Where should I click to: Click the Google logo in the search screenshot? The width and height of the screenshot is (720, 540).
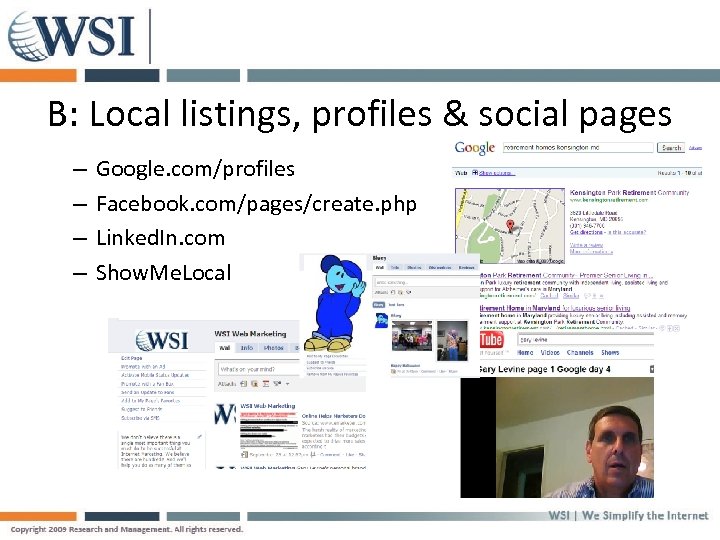[474, 148]
